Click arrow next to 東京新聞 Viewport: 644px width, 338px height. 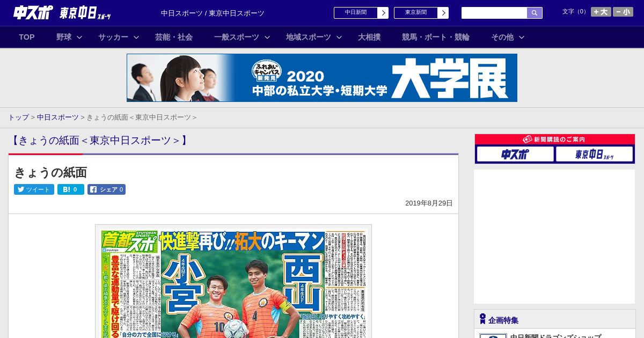[443, 13]
